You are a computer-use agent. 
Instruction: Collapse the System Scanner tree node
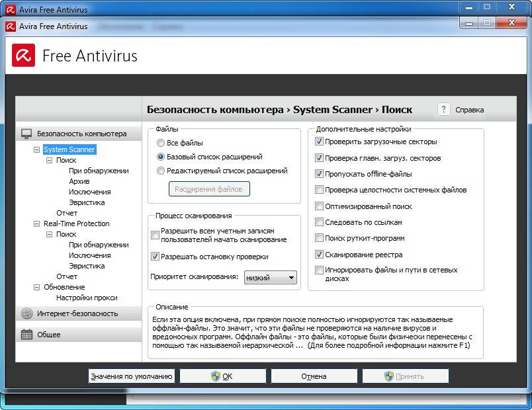click(x=36, y=149)
